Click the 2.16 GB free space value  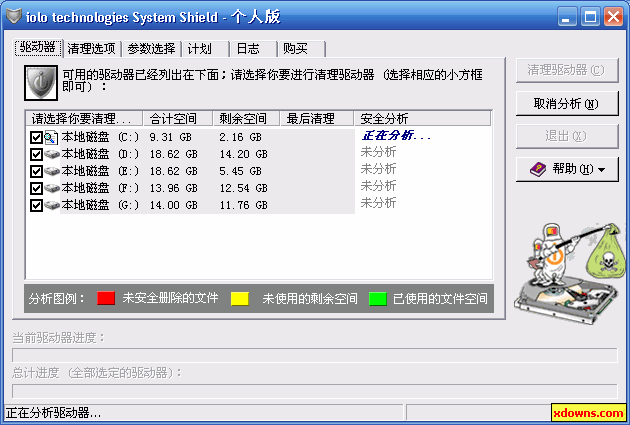pyautogui.click(x=240, y=137)
